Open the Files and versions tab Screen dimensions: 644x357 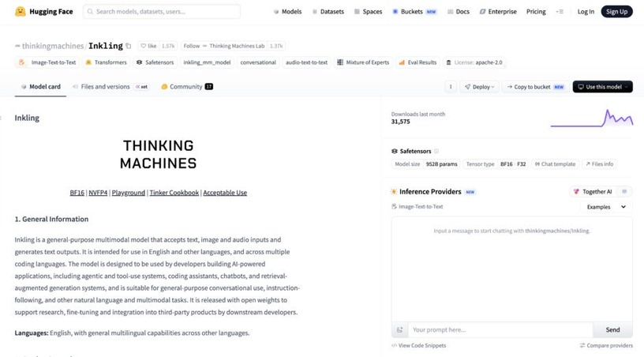(110, 87)
